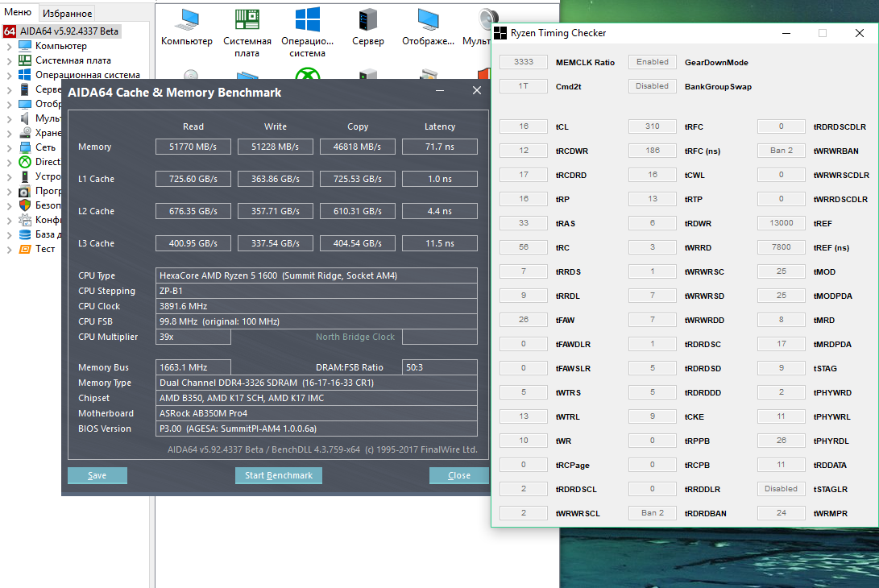Viewport: 879px width, 588px height.
Task: Select the AIDA64 v5.92.4337 Beta root node
Action: click(69, 31)
